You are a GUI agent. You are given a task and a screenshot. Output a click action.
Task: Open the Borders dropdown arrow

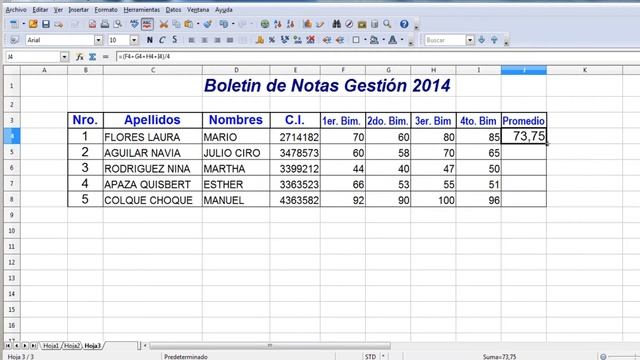click(365, 40)
